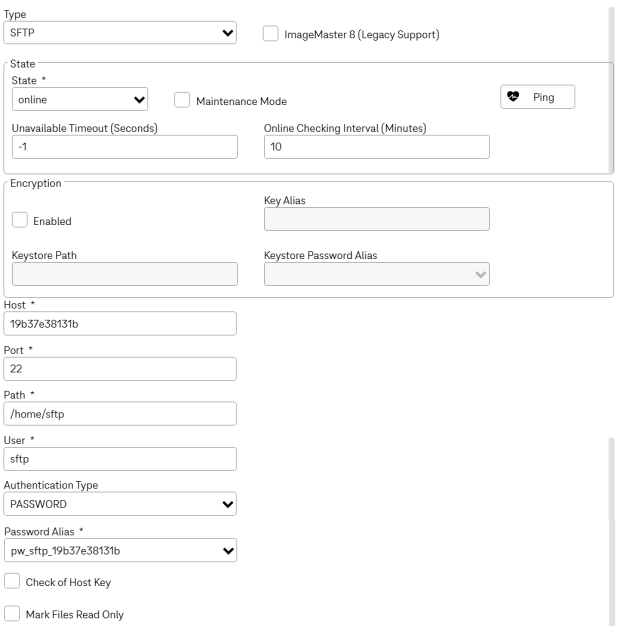Select the Port field containing 22

[x=120, y=369]
